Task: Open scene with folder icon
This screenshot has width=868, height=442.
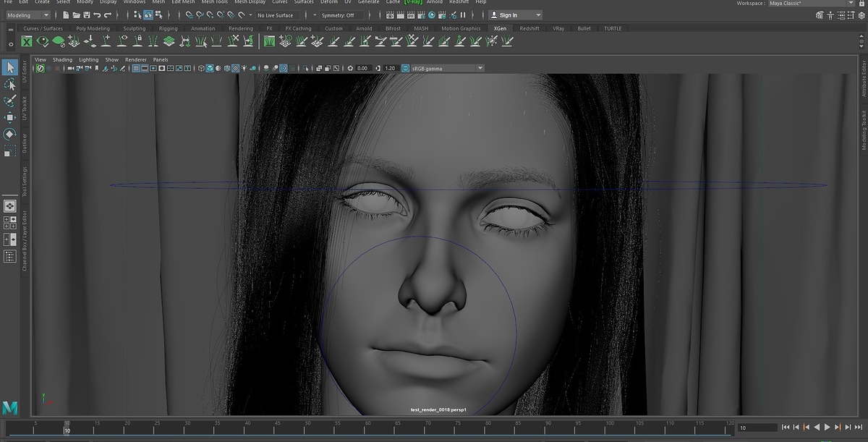Action: point(76,15)
